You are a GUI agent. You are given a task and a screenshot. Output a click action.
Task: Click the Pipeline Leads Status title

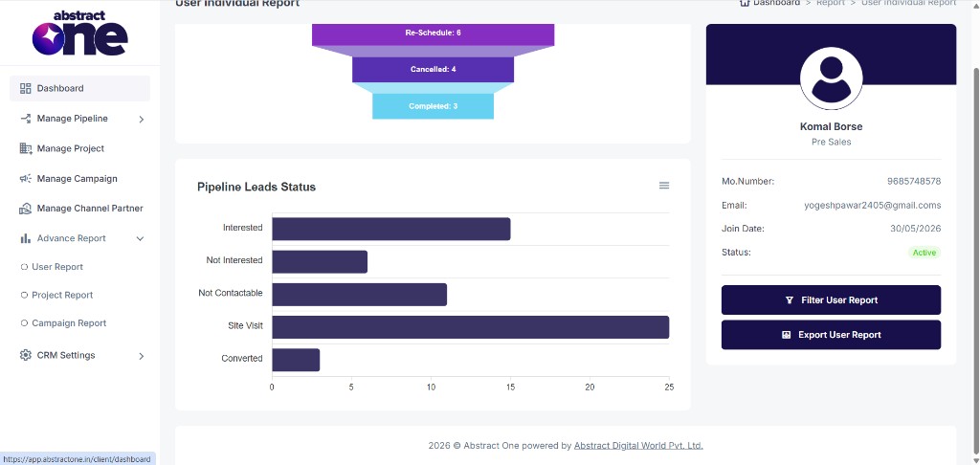[256, 187]
